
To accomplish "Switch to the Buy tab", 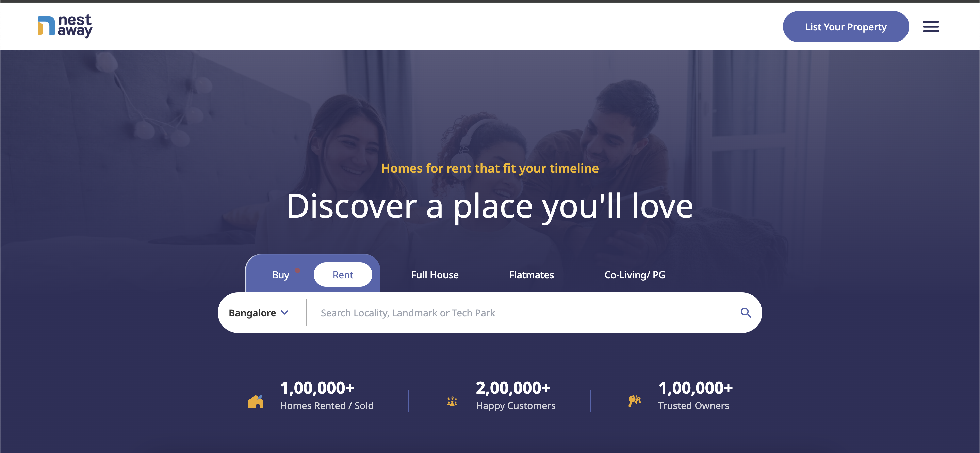I will click(280, 275).
